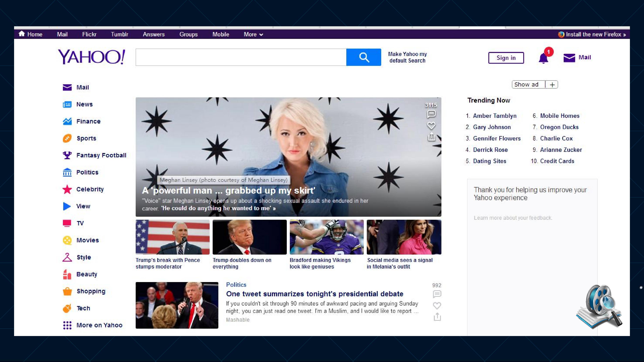The width and height of the screenshot is (644, 362).
Task: Click the Politics building icon
Action: pos(67,172)
